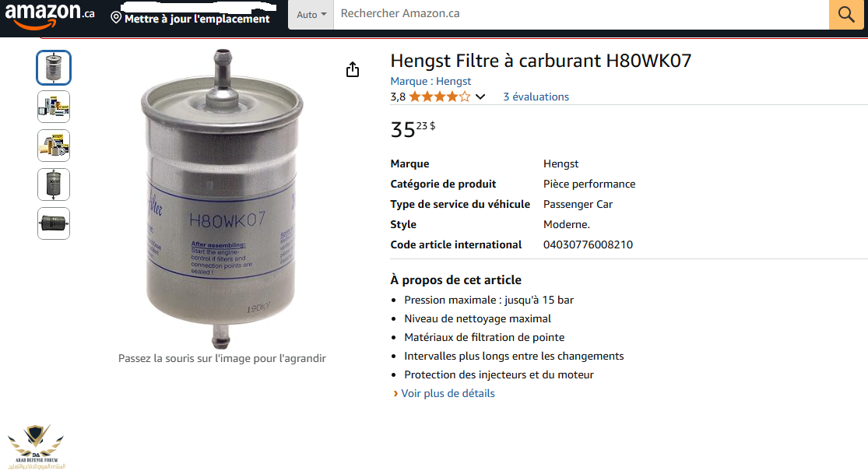The width and height of the screenshot is (868, 471).
Task: Select the first fuel filter thumbnail
Action: pos(54,68)
